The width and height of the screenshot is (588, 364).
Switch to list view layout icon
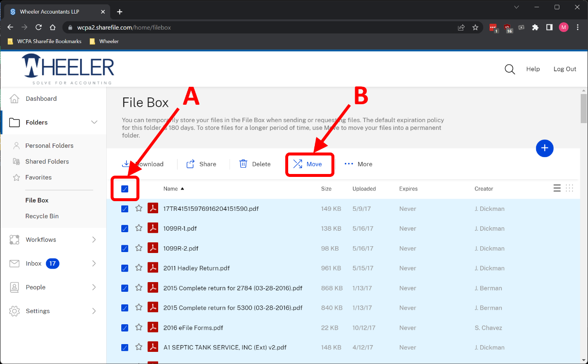[x=557, y=188]
